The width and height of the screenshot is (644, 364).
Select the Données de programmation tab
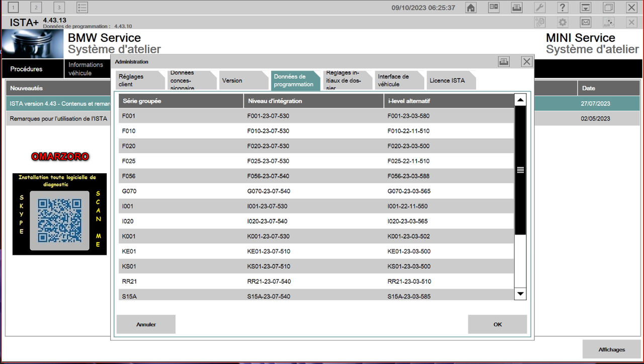tap(295, 81)
